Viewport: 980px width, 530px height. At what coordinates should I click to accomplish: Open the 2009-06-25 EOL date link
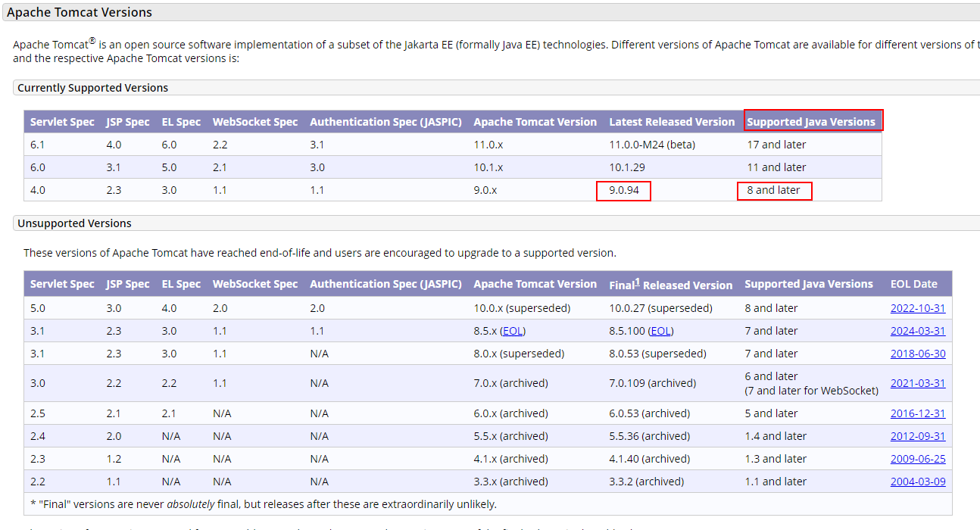[x=918, y=459]
